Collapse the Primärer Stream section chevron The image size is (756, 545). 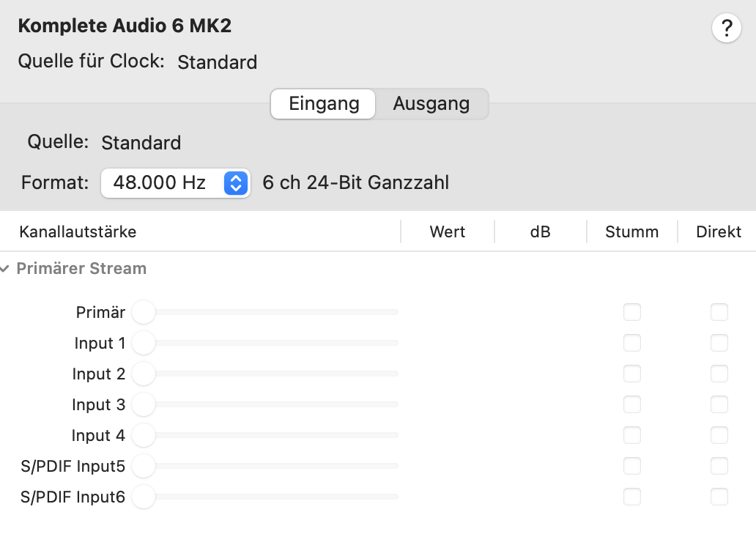click(x=5, y=269)
